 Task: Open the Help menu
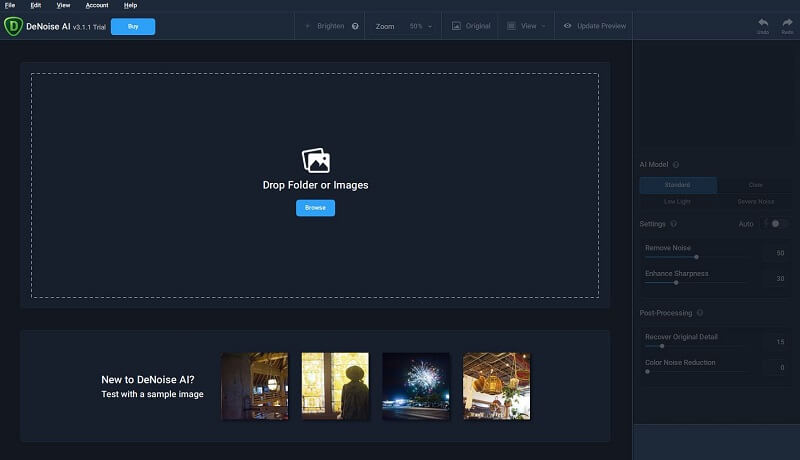[x=130, y=5]
